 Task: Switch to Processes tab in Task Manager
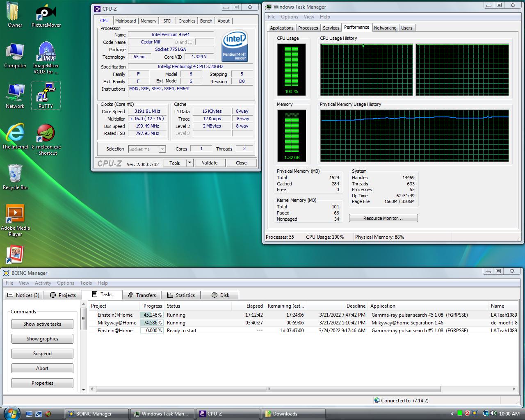308,28
